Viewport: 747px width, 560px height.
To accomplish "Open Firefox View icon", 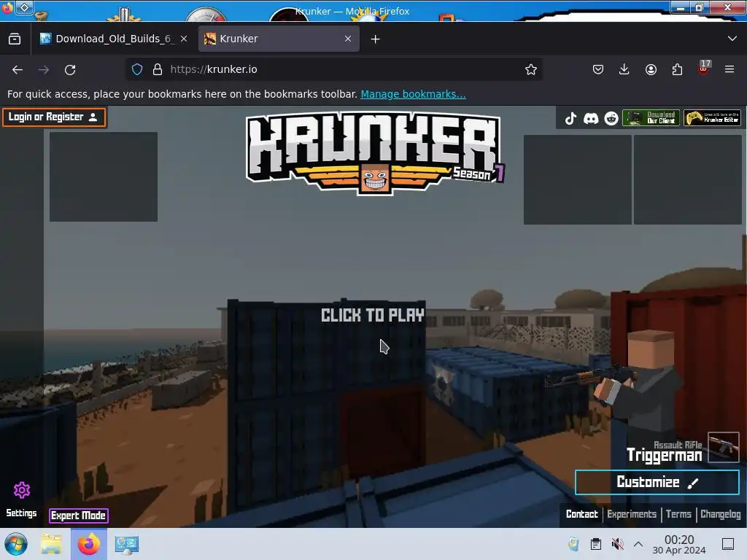I will [x=15, y=39].
